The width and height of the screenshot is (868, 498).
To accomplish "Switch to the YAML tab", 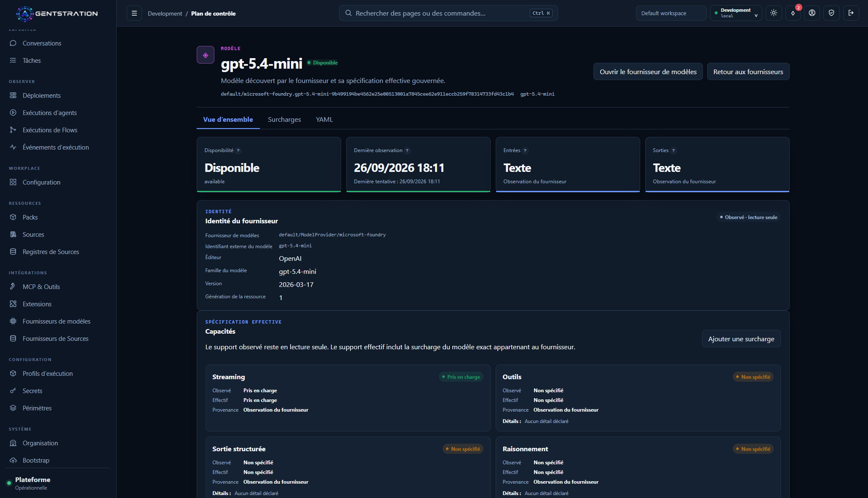I will 324,120.
